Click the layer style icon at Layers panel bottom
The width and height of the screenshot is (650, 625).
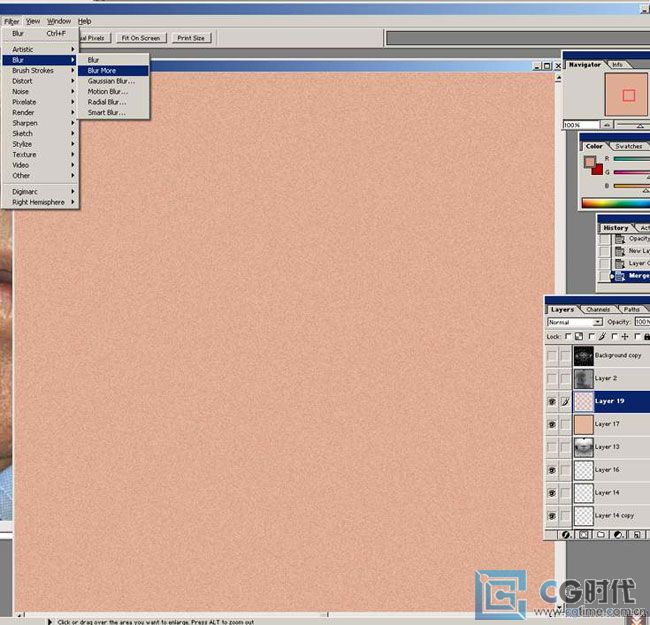pos(566,535)
